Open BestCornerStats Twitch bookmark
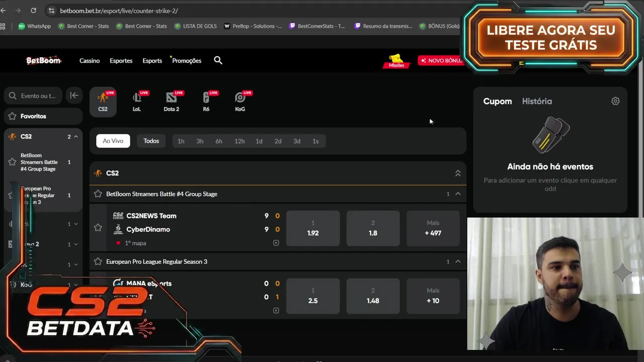The width and height of the screenshot is (644, 362). pyautogui.click(x=317, y=26)
